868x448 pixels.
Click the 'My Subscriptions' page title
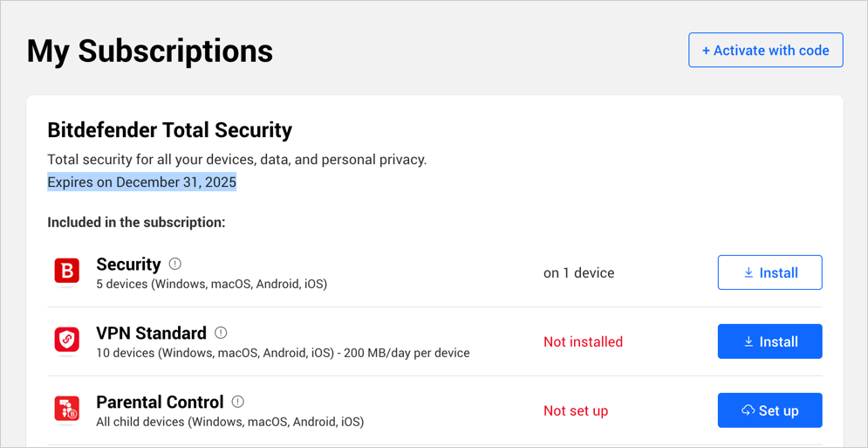(150, 51)
